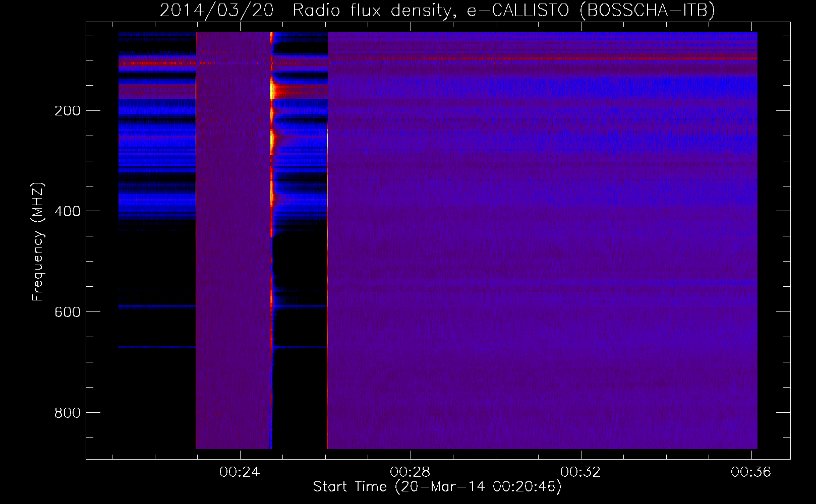Click the 00:36 time tick label
Screen dimensions: 816x504
click(x=751, y=472)
